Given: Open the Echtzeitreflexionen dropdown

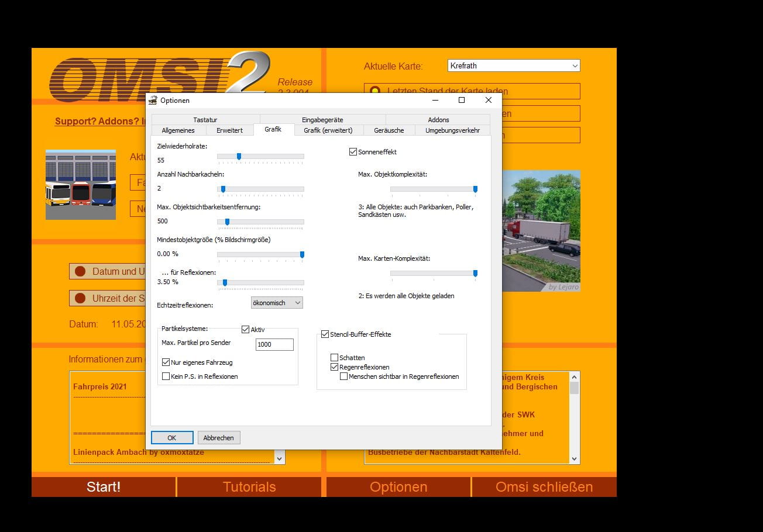Looking at the screenshot, I should point(277,303).
